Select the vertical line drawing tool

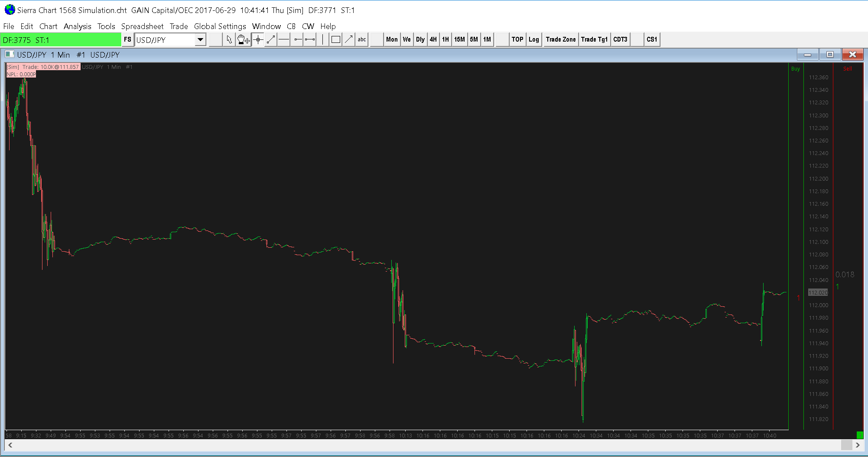323,40
